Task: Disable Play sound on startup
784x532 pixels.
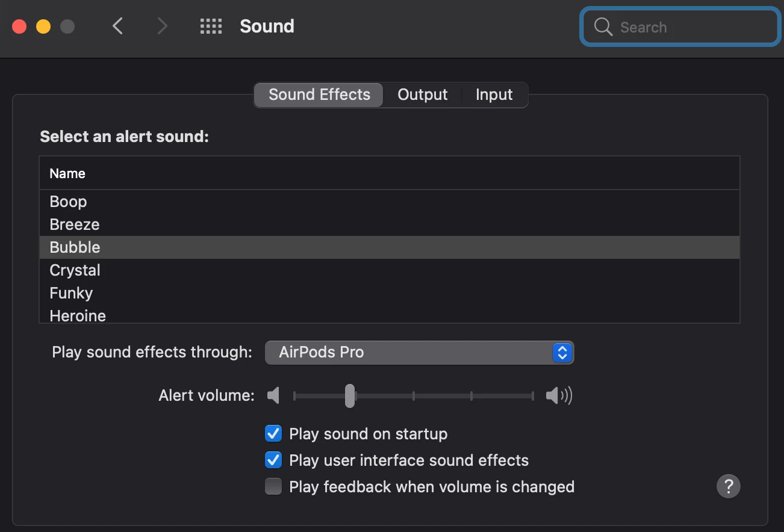Action: pyautogui.click(x=273, y=434)
